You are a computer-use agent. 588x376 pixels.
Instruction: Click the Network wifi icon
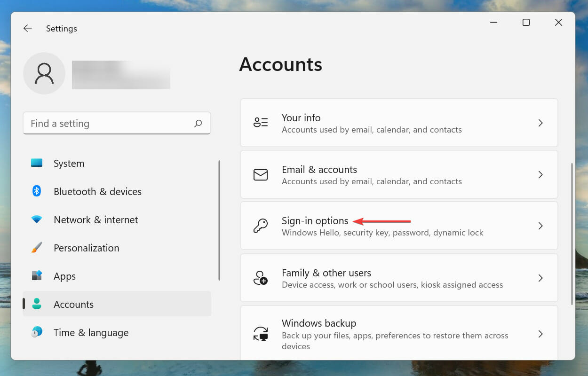point(37,219)
